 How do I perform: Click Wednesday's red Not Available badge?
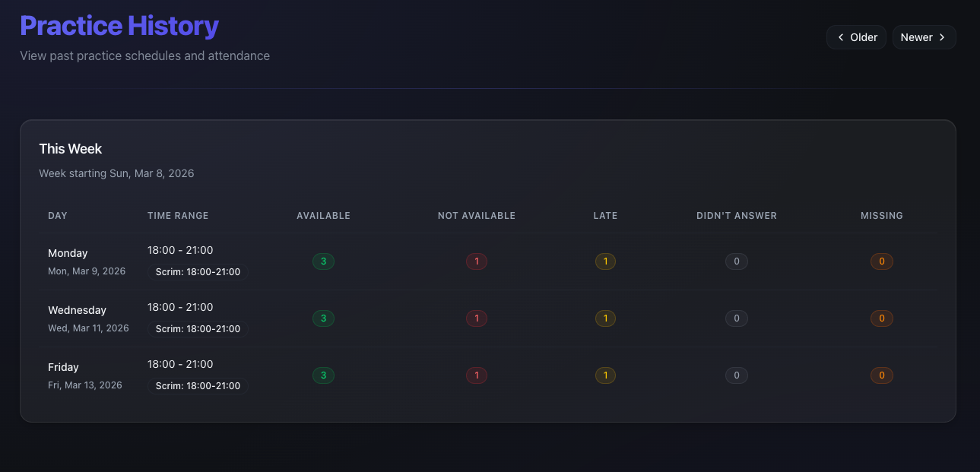477,318
